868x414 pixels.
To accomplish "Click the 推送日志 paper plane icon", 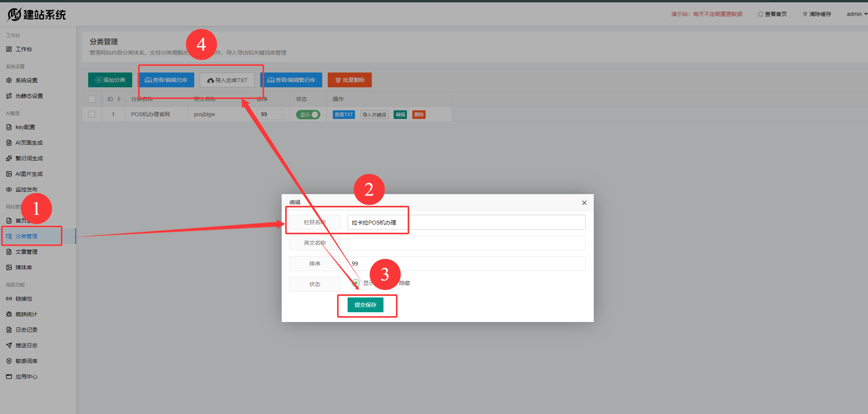I will tap(9, 345).
